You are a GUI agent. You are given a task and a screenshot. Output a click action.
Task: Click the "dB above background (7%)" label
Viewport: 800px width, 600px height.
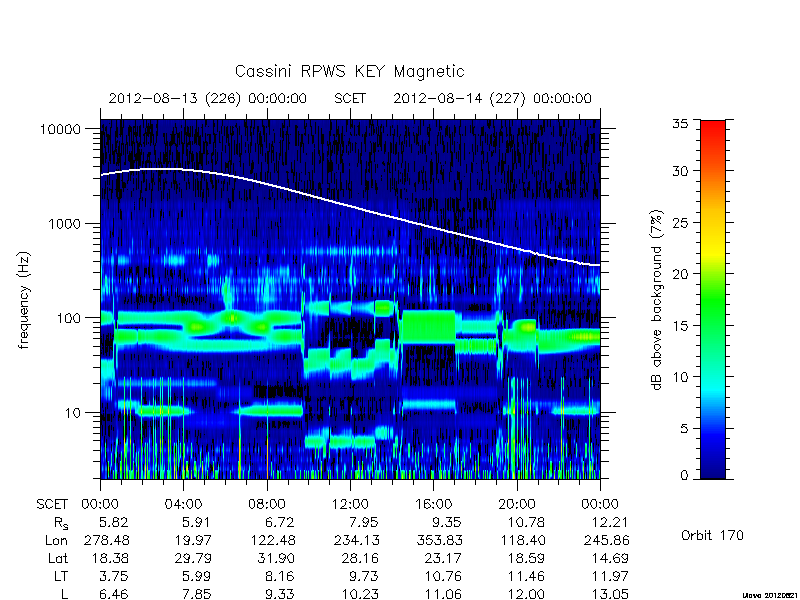[x=657, y=300]
